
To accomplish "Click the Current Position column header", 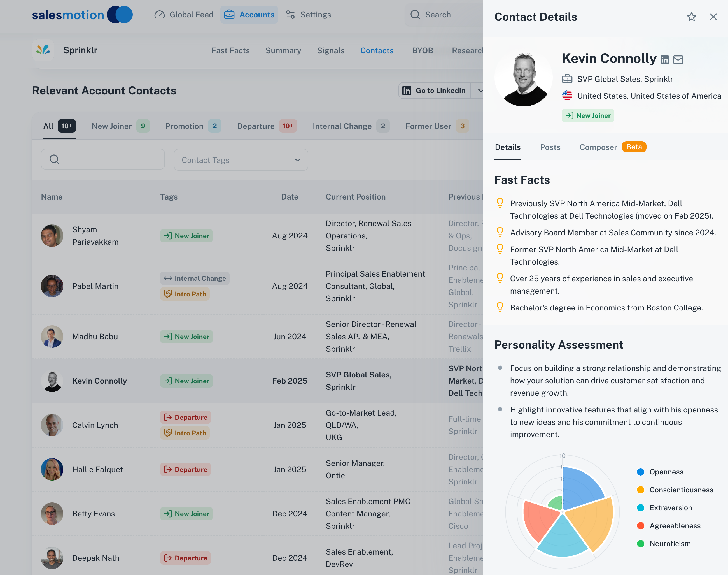I will [356, 197].
